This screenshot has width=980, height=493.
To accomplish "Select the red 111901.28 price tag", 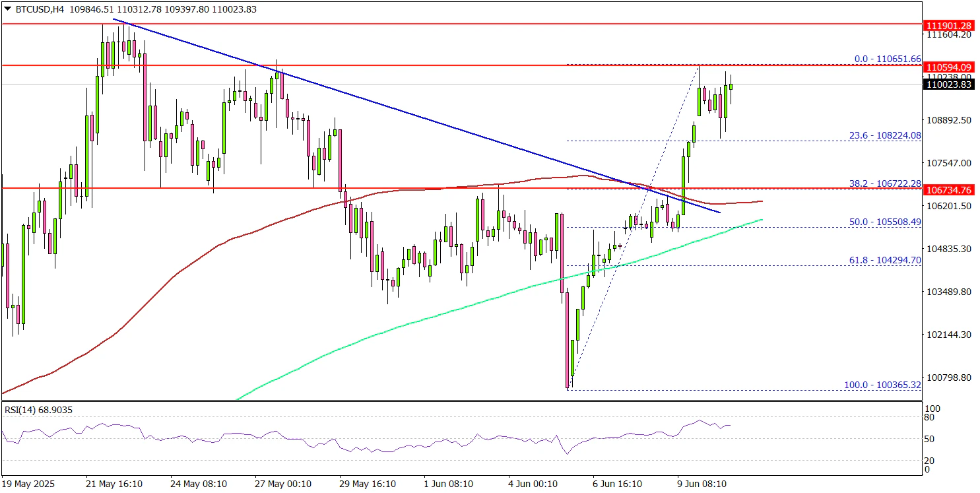I will (x=948, y=25).
